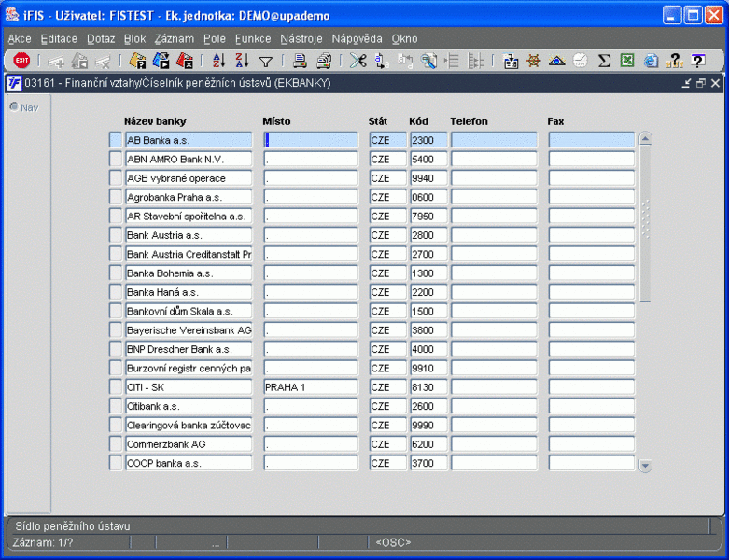Click the Internet Explorer icon

[x=651, y=61]
